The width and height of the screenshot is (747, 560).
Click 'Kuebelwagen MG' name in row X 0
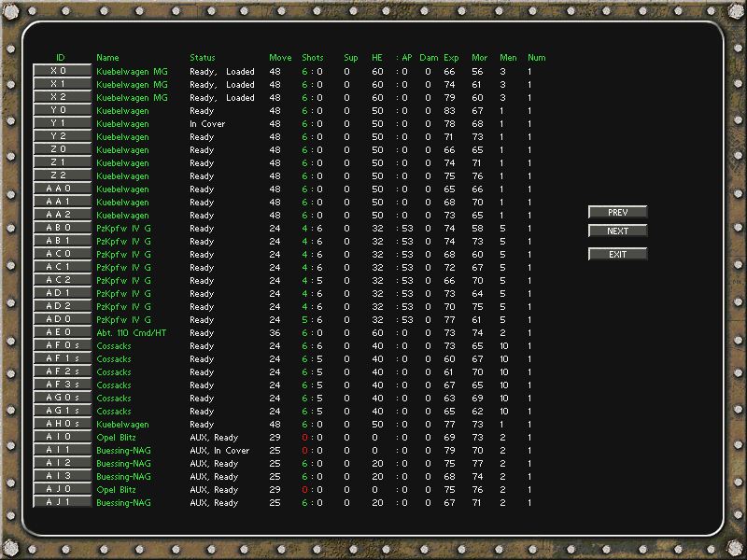(x=132, y=72)
